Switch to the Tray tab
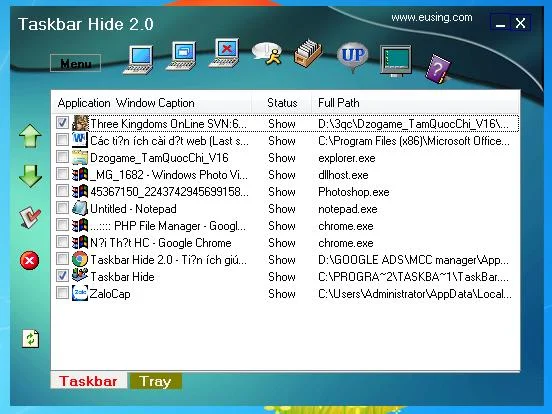The height and width of the screenshot is (414, 552). [x=156, y=381]
